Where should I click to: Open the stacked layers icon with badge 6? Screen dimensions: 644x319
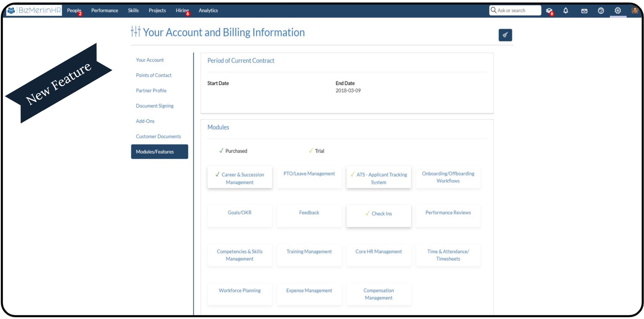pos(549,11)
